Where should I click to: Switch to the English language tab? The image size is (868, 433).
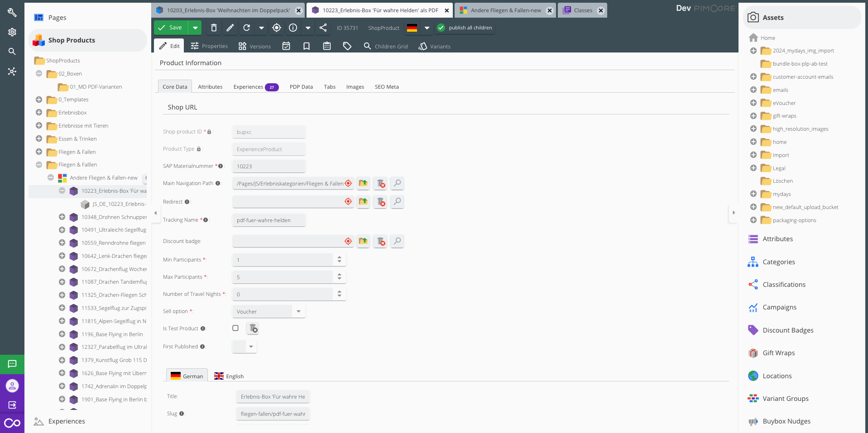229,376
